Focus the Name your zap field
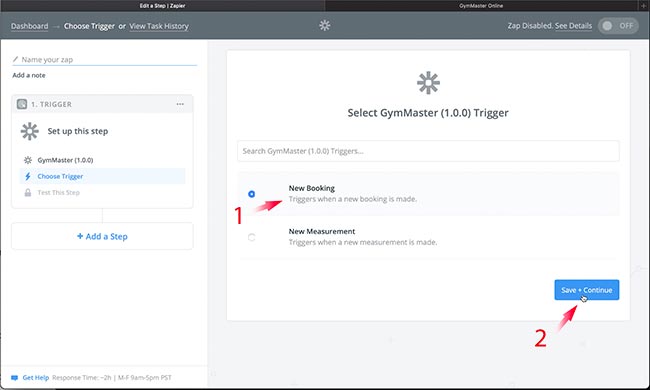Viewport: 650px width, 390px height. 104,59
